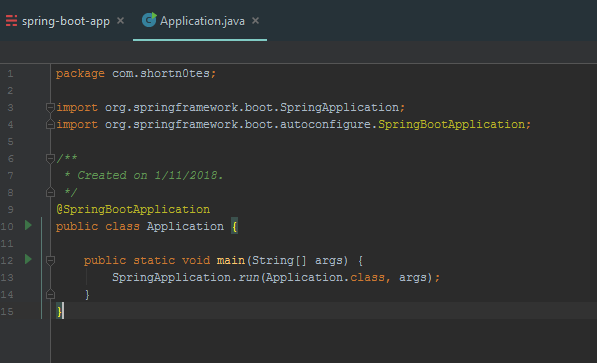Collapse the imports block at line 3
The image size is (597, 363).
point(50,107)
